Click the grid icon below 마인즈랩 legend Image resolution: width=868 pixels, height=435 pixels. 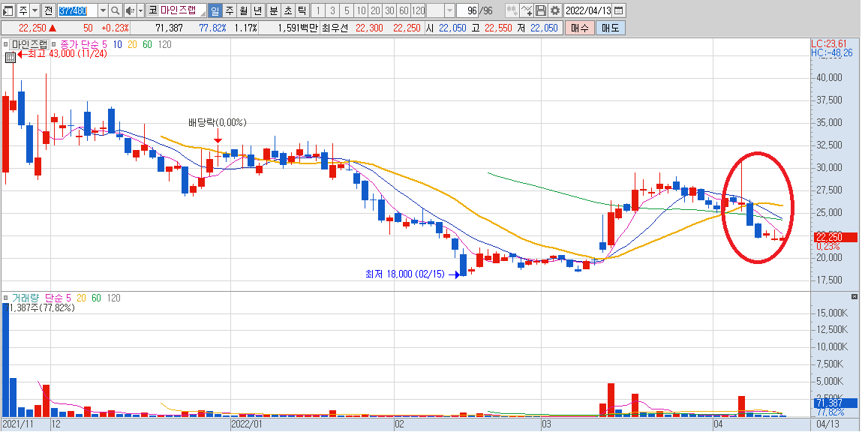11,56
